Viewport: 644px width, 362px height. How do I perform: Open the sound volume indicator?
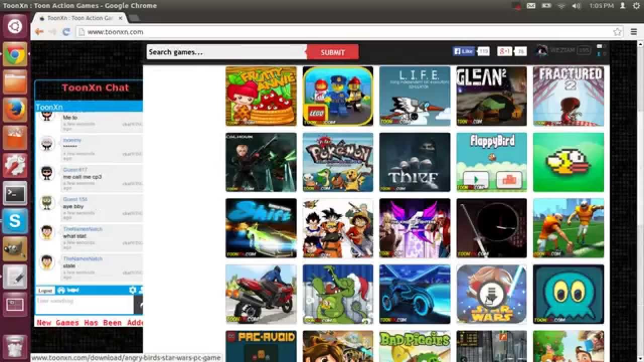(x=577, y=6)
